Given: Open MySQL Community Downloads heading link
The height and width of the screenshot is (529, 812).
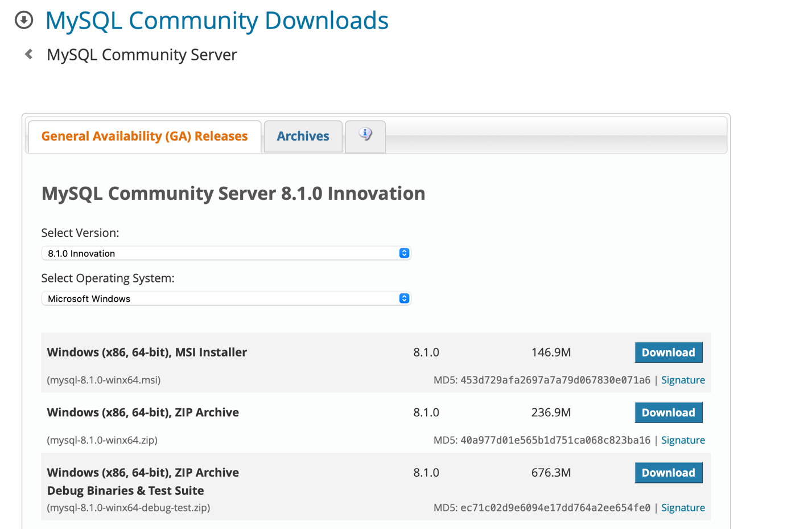Looking at the screenshot, I should click(217, 20).
